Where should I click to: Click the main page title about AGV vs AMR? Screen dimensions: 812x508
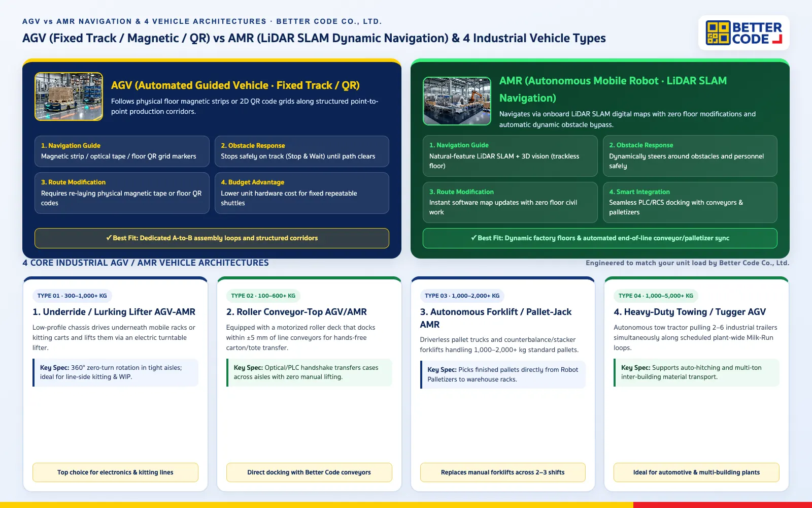[x=314, y=38]
